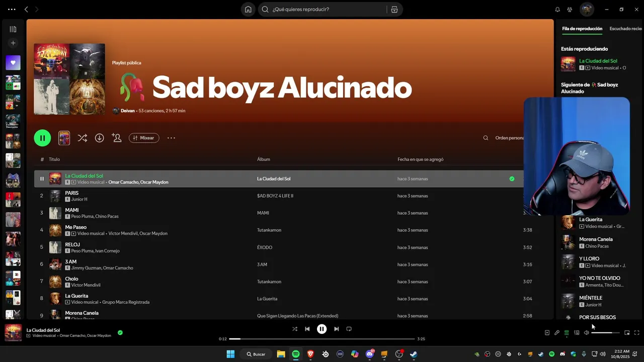This screenshot has width=644, height=362.
Task: Enter full screen mode icon
Action: point(636,333)
